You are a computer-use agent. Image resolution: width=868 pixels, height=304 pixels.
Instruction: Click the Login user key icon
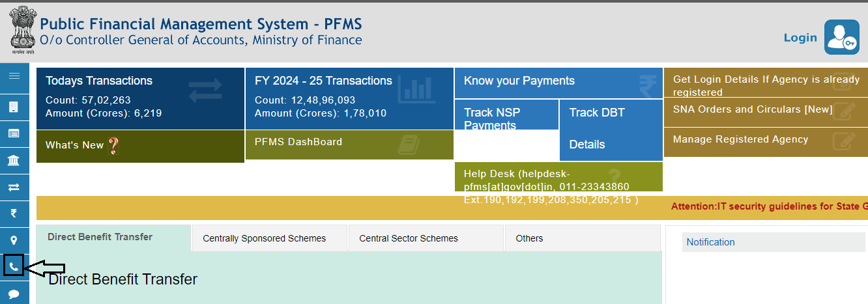841,37
